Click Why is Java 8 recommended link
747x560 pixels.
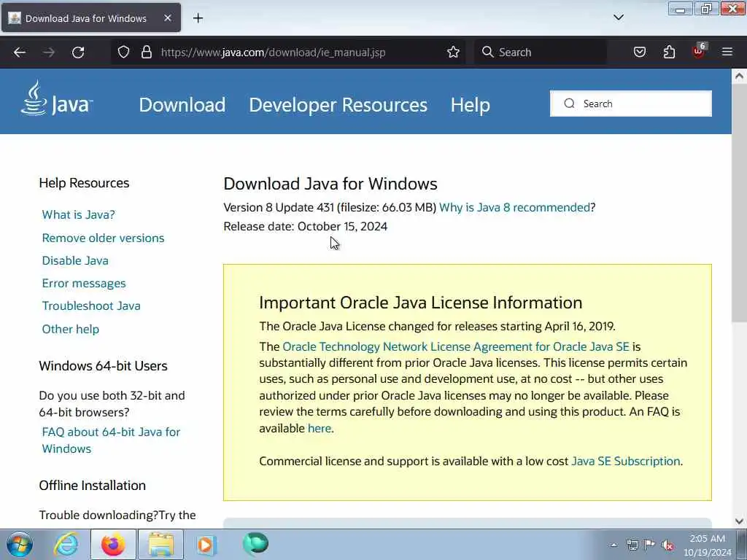pyautogui.click(x=514, y=208)
